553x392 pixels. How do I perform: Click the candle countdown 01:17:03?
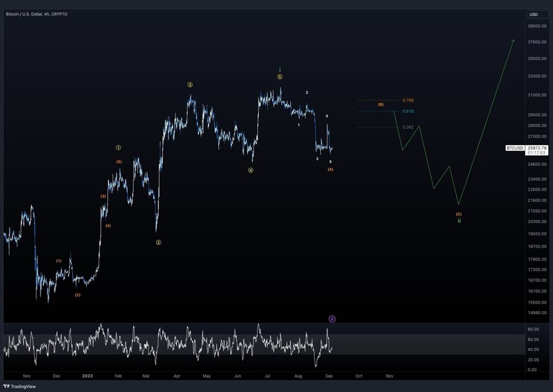pos(537,153)
